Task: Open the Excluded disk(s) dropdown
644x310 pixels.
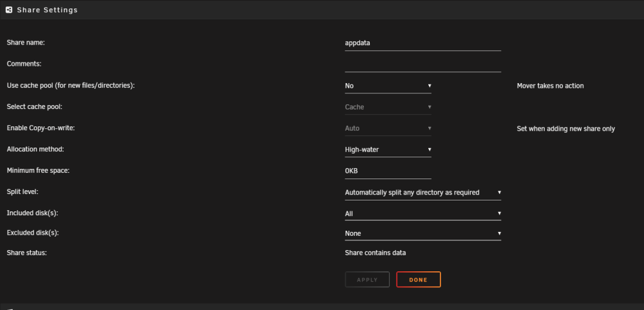Action: tap(422, 233)
